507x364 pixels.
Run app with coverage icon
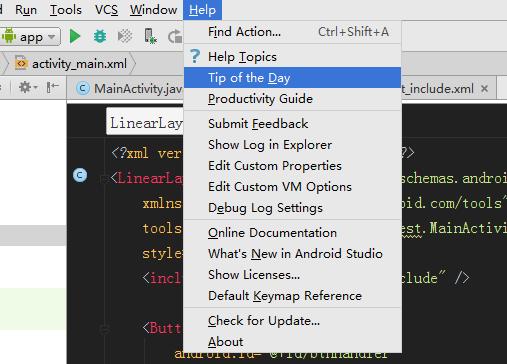pos(125,36)
